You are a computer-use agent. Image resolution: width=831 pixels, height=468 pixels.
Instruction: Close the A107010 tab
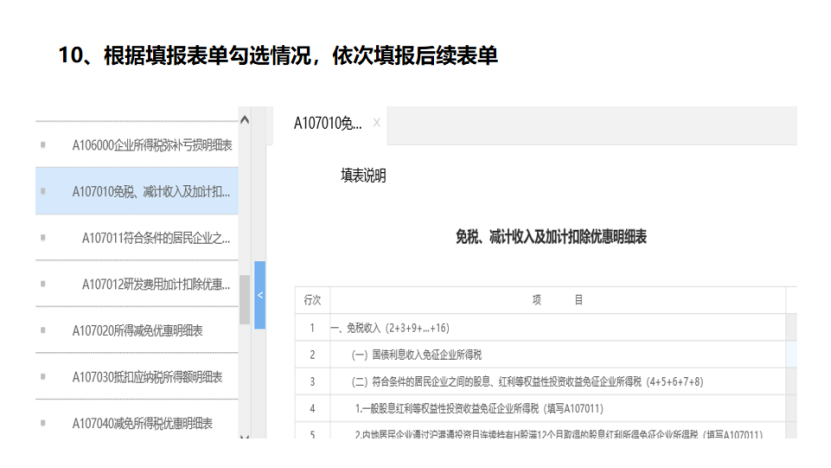coord(376,123)
